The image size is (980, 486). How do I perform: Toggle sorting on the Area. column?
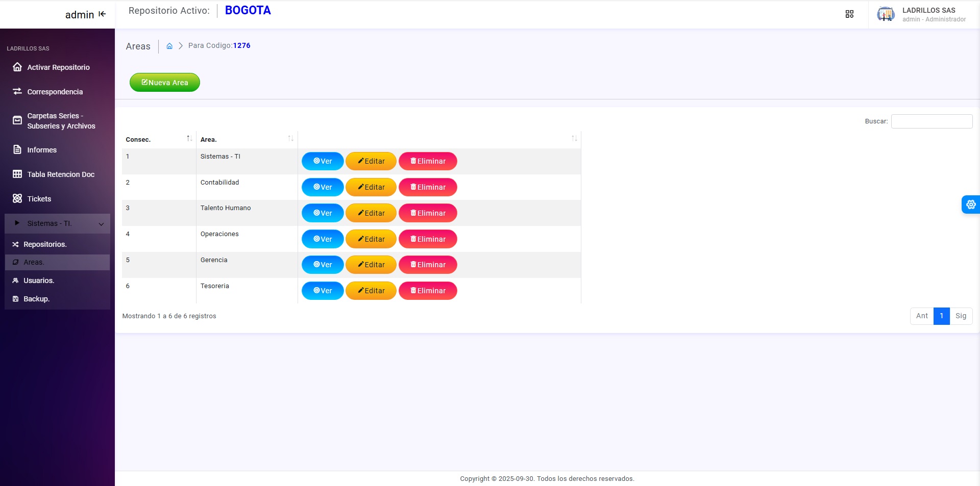(290, 138)
